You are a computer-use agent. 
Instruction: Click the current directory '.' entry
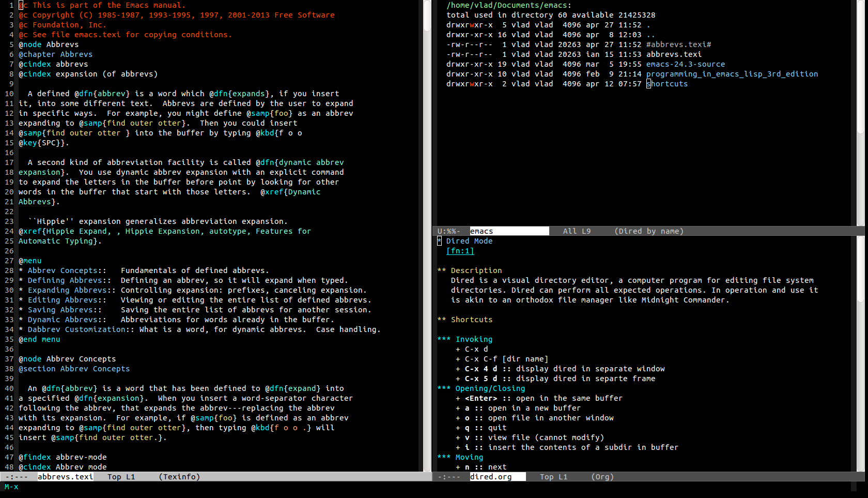(648, 25)
